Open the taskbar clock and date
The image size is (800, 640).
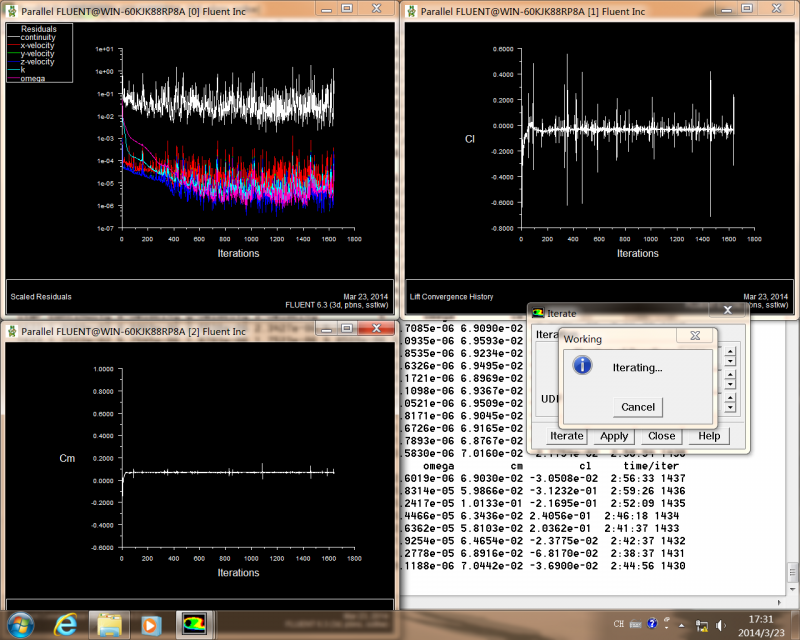[x=760, y=625]
